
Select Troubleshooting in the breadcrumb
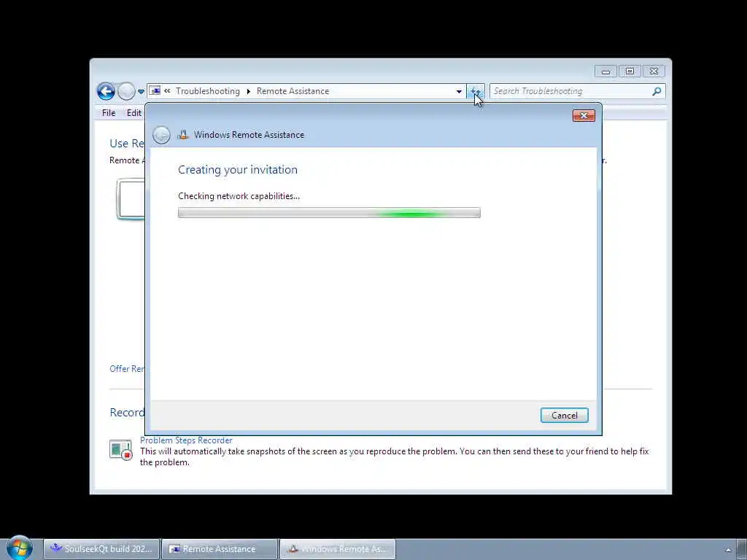point(208,91)
